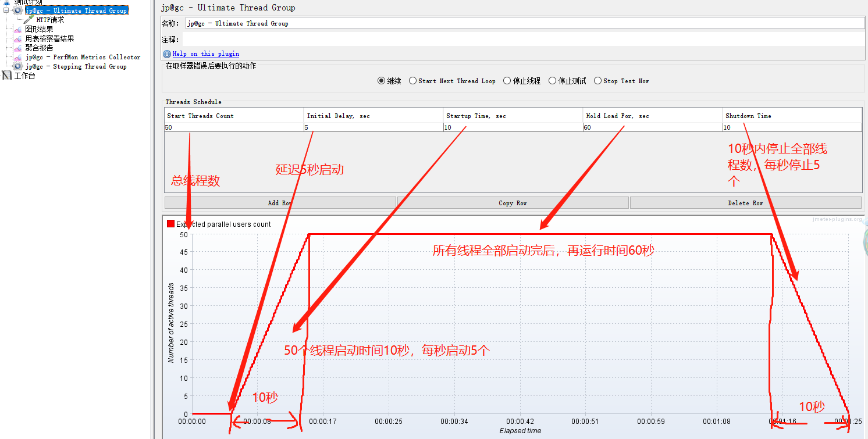This screenshot has width=868, height=439.
Task: Select the 继续 radio option
Action: [x=390, y=81]
